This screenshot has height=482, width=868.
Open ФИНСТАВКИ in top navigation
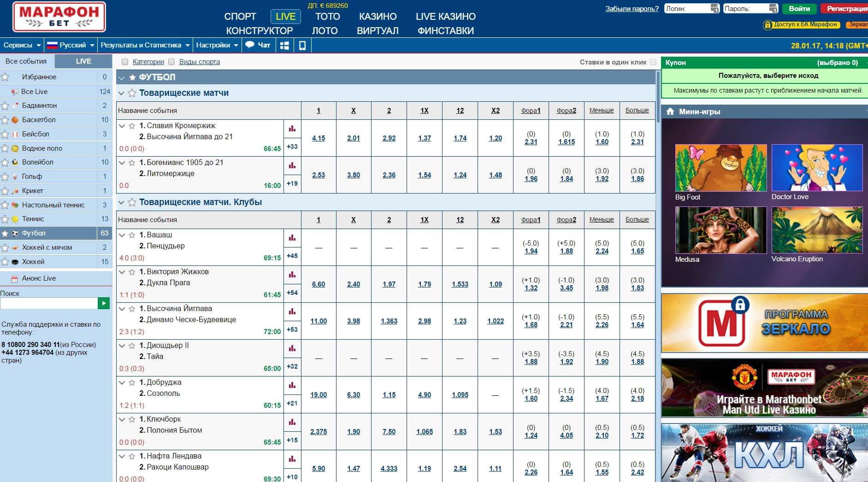point(446,31)
